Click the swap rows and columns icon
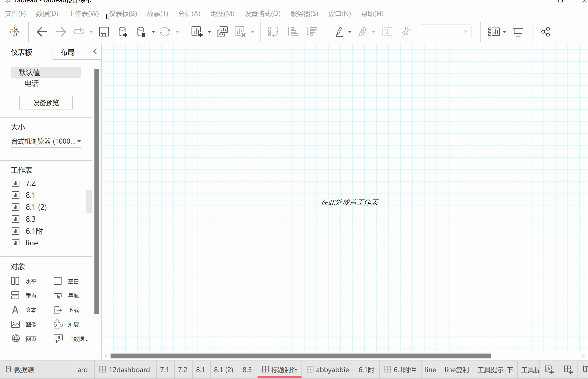 click(x=273, y=32)
